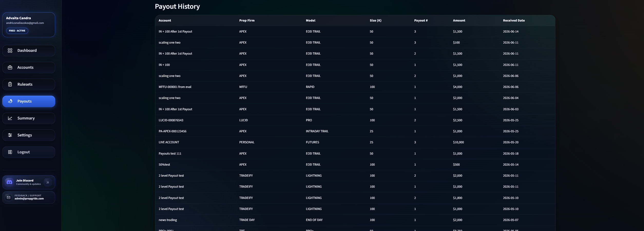This screenshot has height=231, width=644.
Task: Click the Accounts briefcase icon
Action: [10, 67]
